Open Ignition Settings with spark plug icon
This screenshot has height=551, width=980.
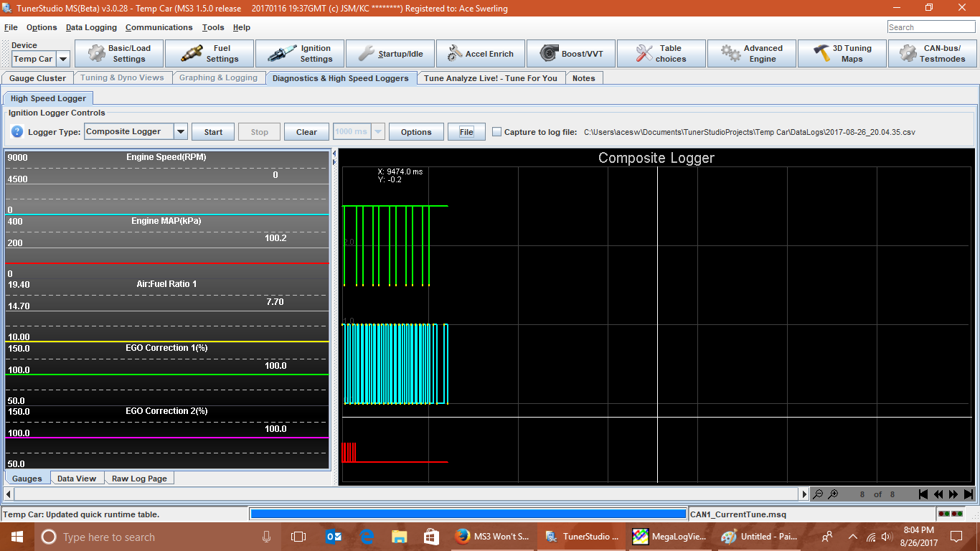(300, 54)
